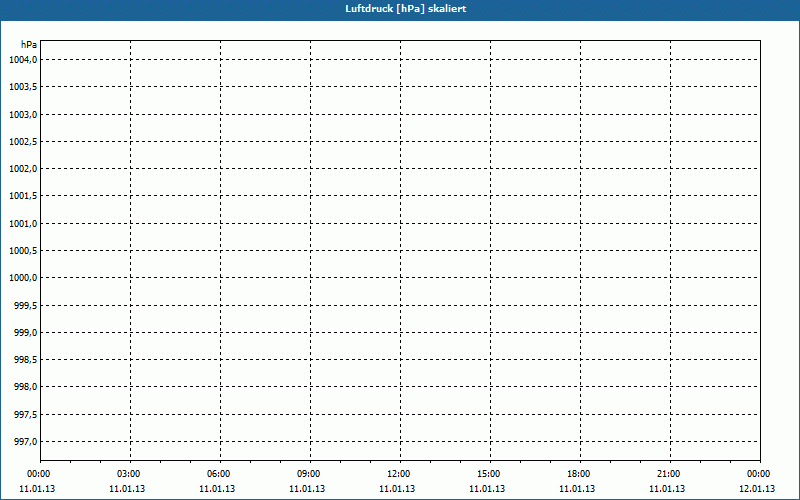Click the y-axis label 1001,5

(23, 196)
